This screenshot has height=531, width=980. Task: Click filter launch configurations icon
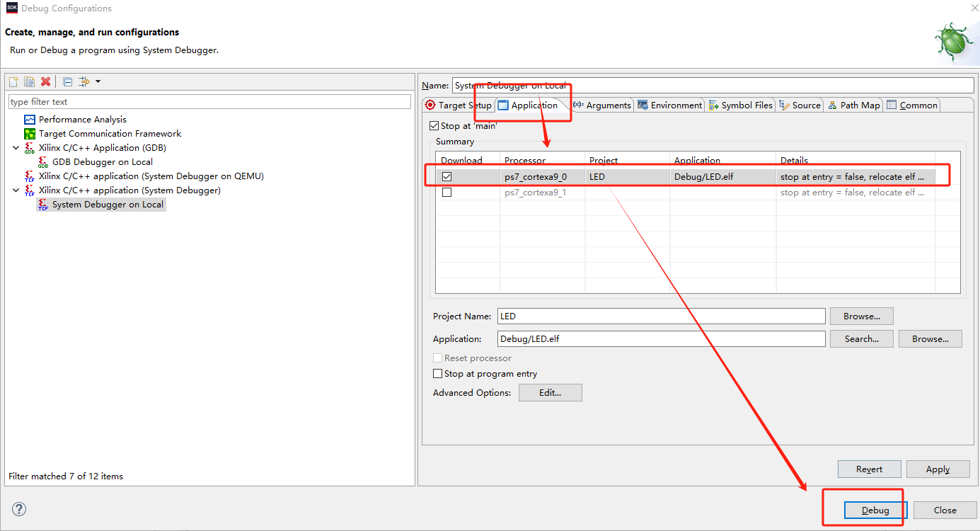(x=83, y=81)
